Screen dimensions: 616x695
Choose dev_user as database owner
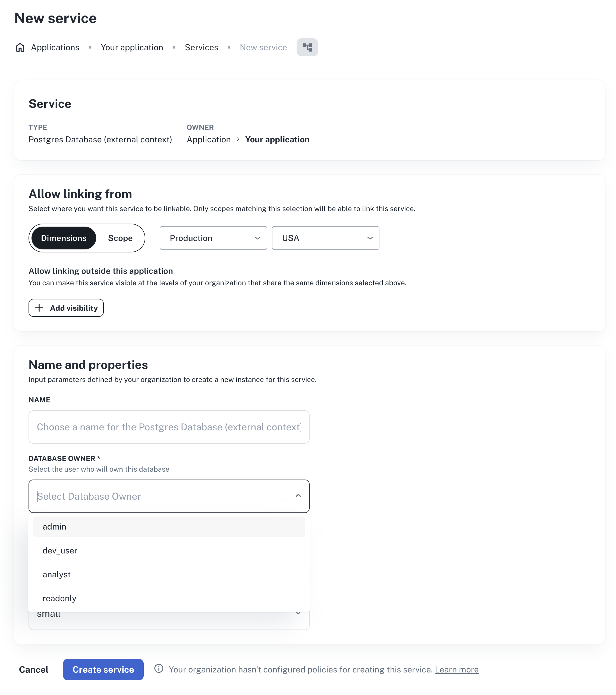click(169, 550)
